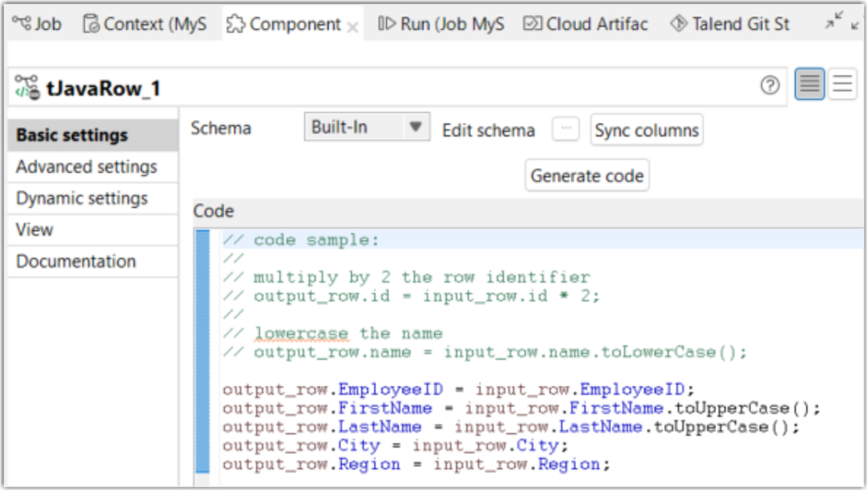Click the output_row.City code line
The width and height of the screenshot is (868, 491).
(x=395, y=446)
